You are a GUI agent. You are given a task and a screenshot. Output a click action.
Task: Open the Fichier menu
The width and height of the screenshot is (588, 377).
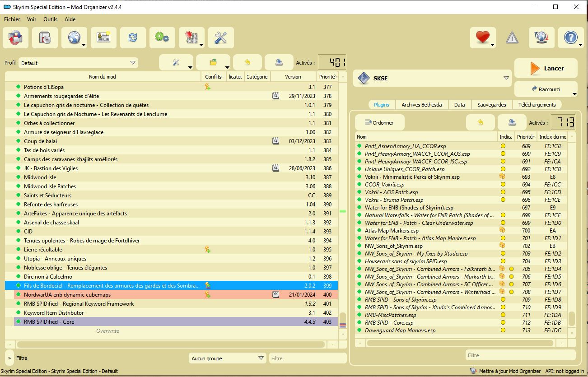[12, 19]
